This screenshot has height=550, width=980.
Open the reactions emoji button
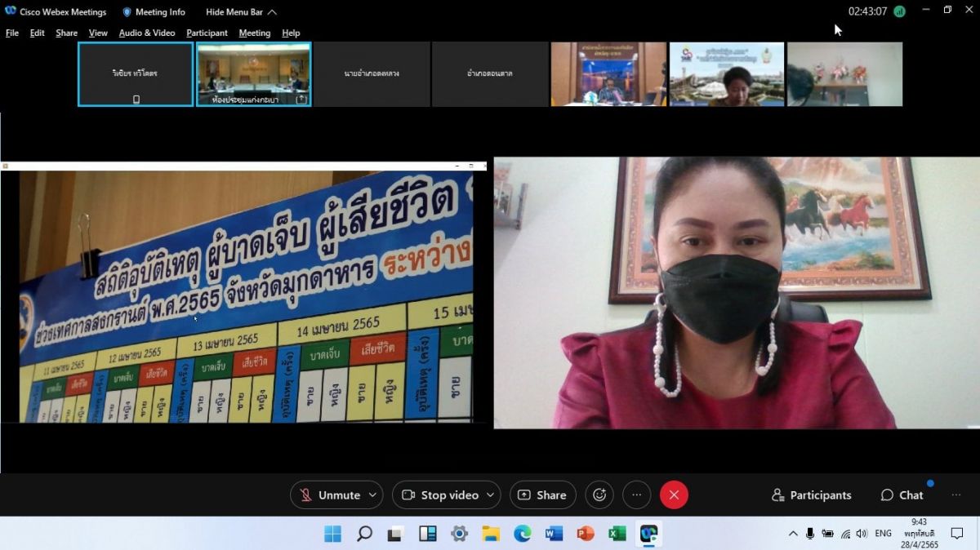pos(599,495)
